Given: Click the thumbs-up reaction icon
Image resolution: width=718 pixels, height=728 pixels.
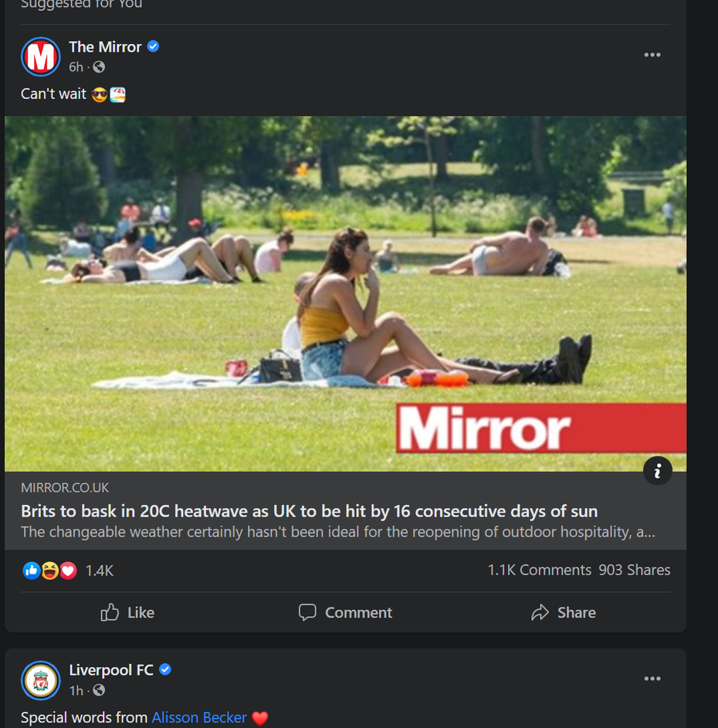Looking at the screenshot, I should coord(31,570).
